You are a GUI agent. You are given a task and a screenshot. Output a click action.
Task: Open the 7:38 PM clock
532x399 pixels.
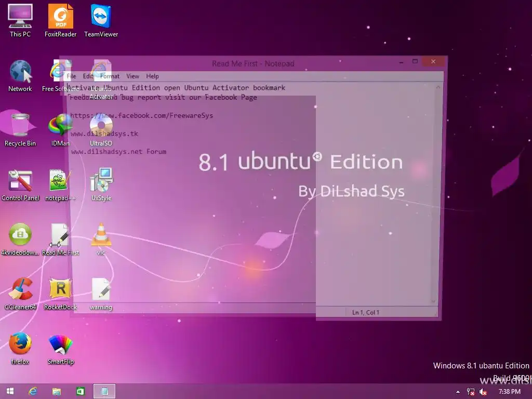click(x=509, y=392)
